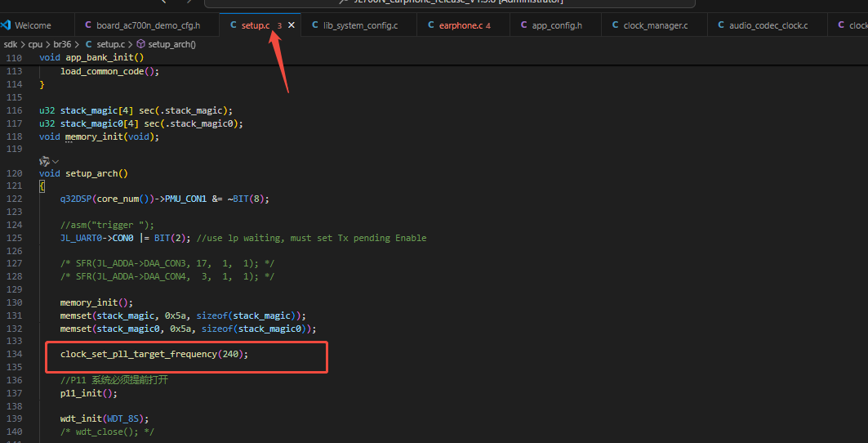Click the sdk breadcrumb segment
The height and width of the screenshot is (443, 868).
(x=11, y=44)
